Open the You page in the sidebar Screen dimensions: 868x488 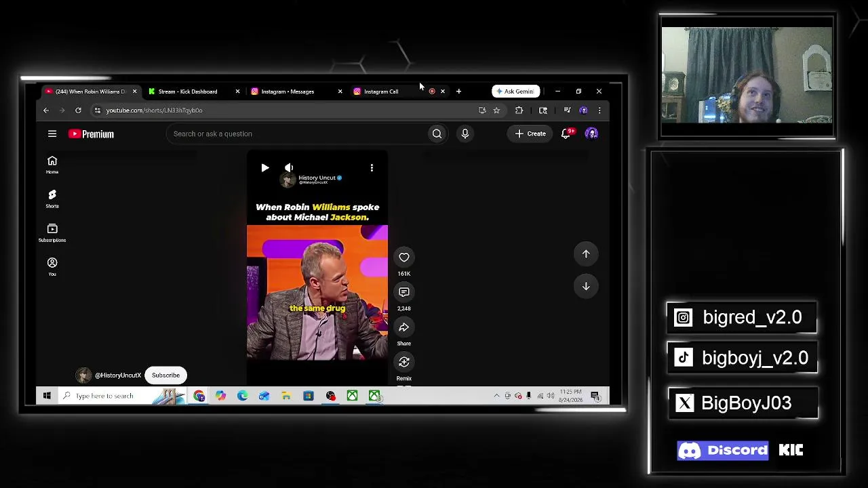click(x=52, y=266)
